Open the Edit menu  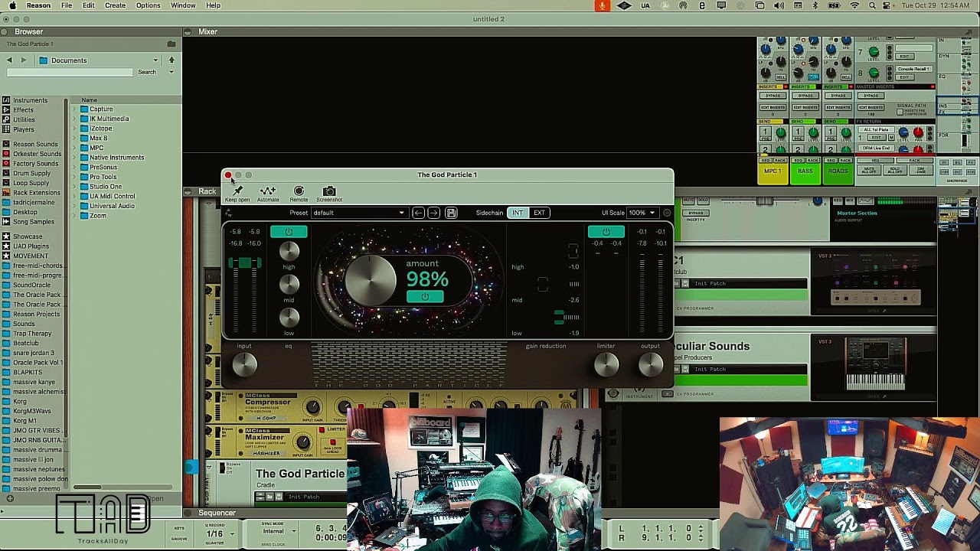[89, 6]
